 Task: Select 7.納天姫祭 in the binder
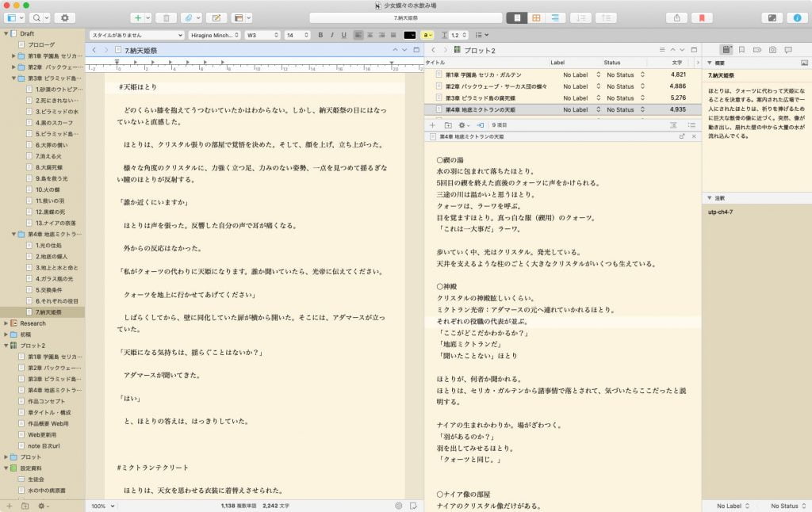point(48,312)
